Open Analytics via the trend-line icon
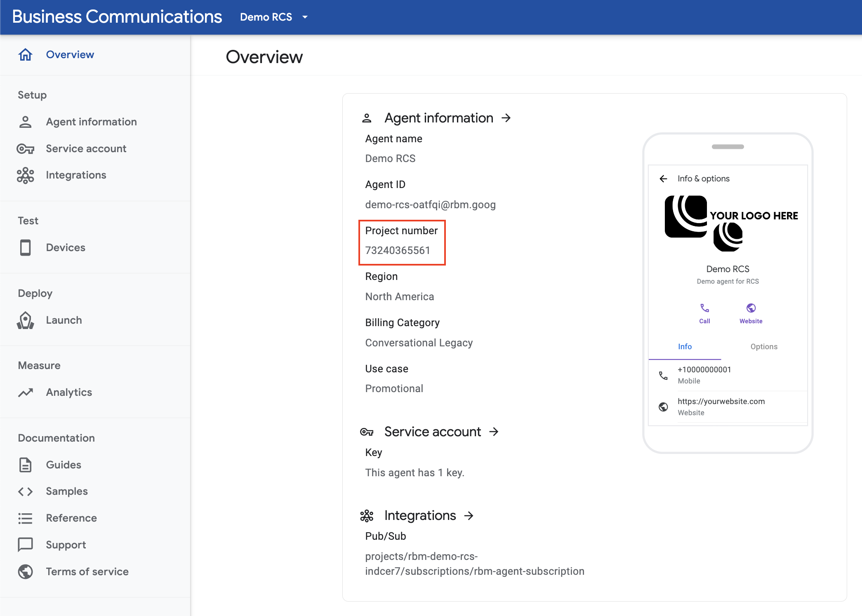Viewport: 862px width, 616px height. click(x=25, y=393)
